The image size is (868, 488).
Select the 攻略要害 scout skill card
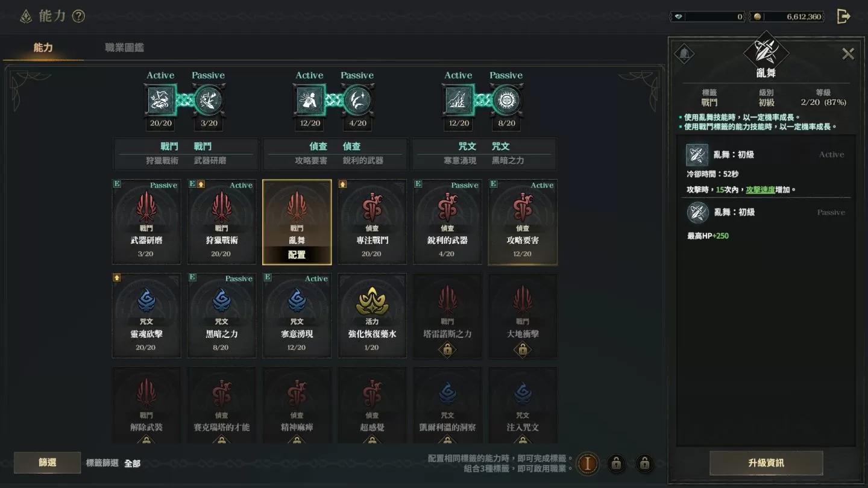click(523, 222)
